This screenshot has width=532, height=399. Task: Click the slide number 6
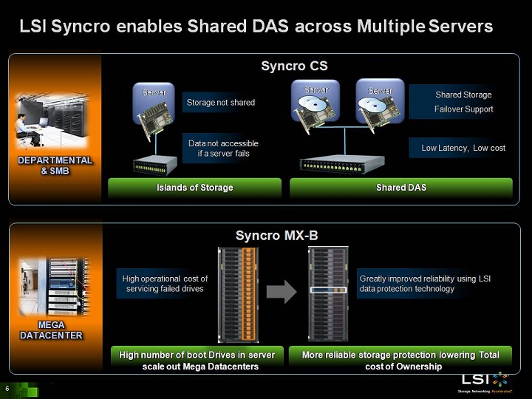pos(7,389)
